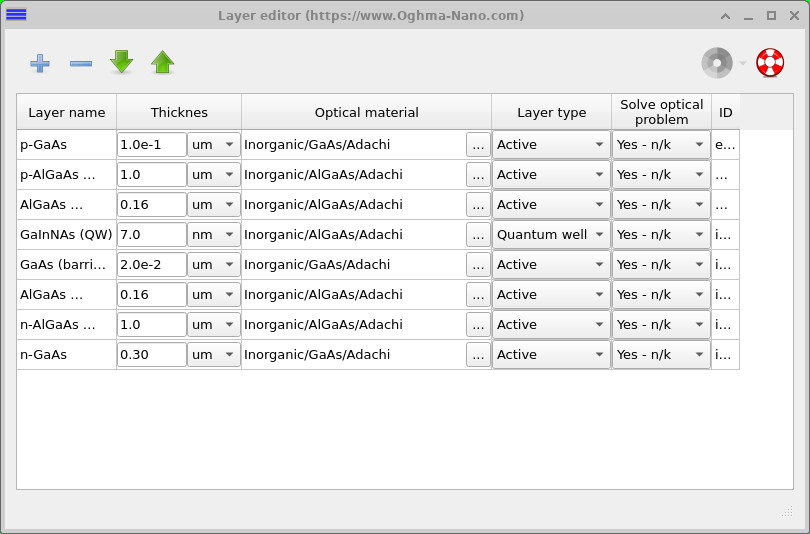
Task: Click the Optical material column header
Action: click(366, 112)
